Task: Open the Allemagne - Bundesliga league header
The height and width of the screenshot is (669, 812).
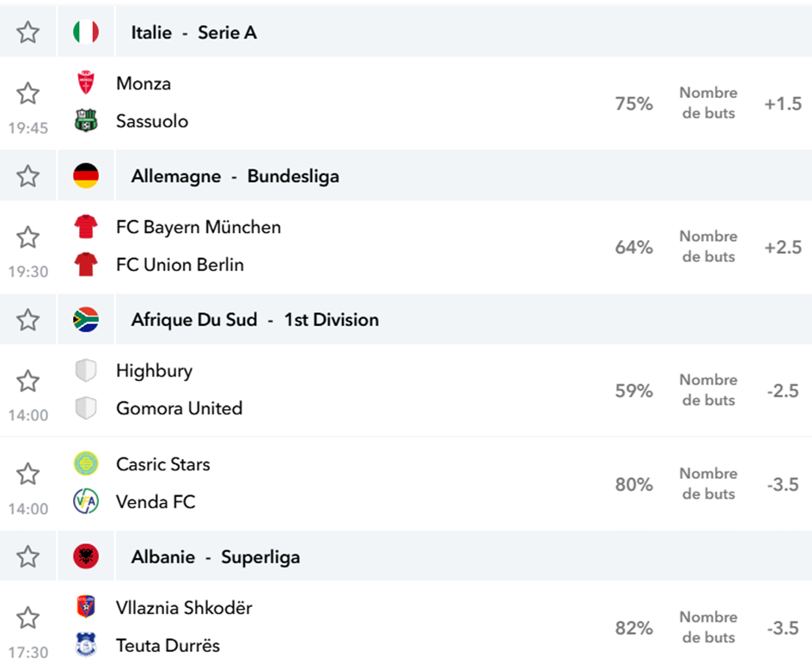Action: point(235,176)
